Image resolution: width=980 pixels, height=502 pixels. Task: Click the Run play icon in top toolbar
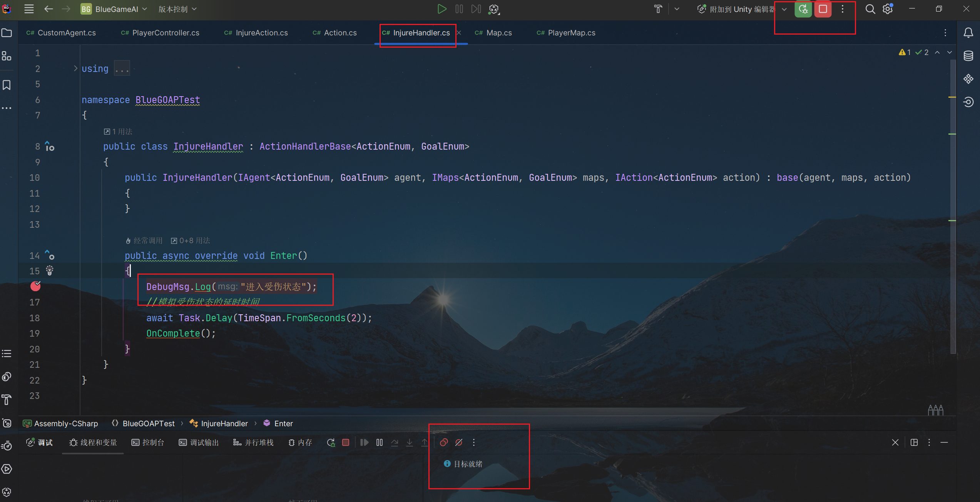442,9
